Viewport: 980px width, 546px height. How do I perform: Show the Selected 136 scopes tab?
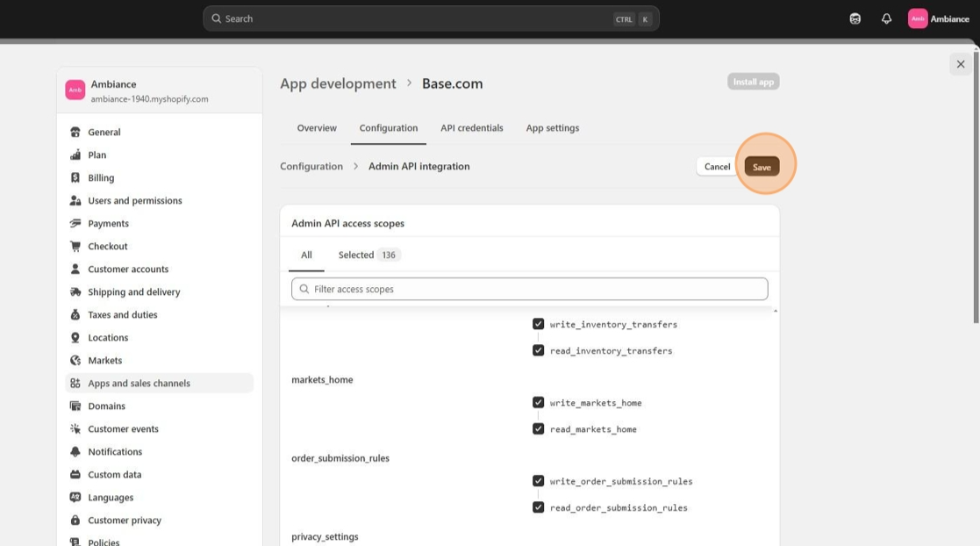368,255
